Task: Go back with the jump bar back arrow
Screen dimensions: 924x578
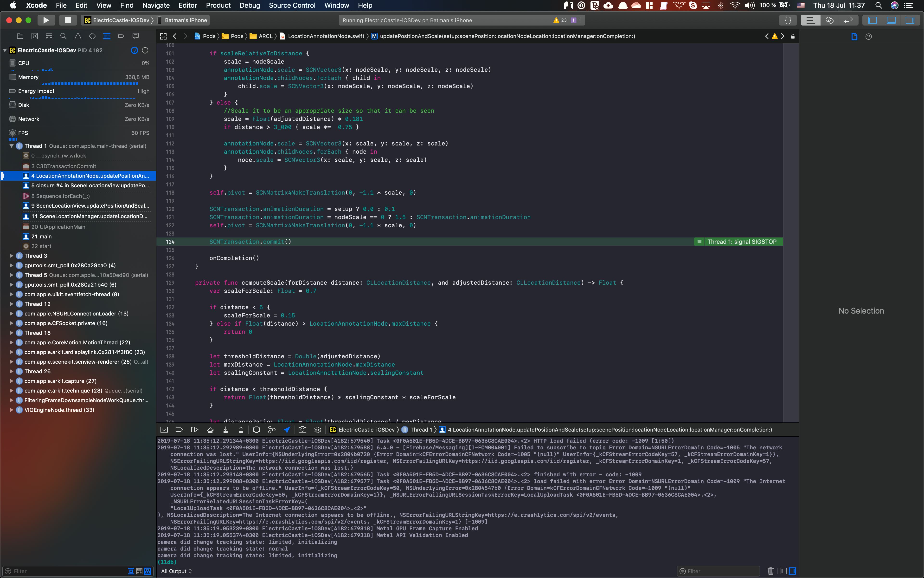Action: pyautogui.click(x=175, y=36)
